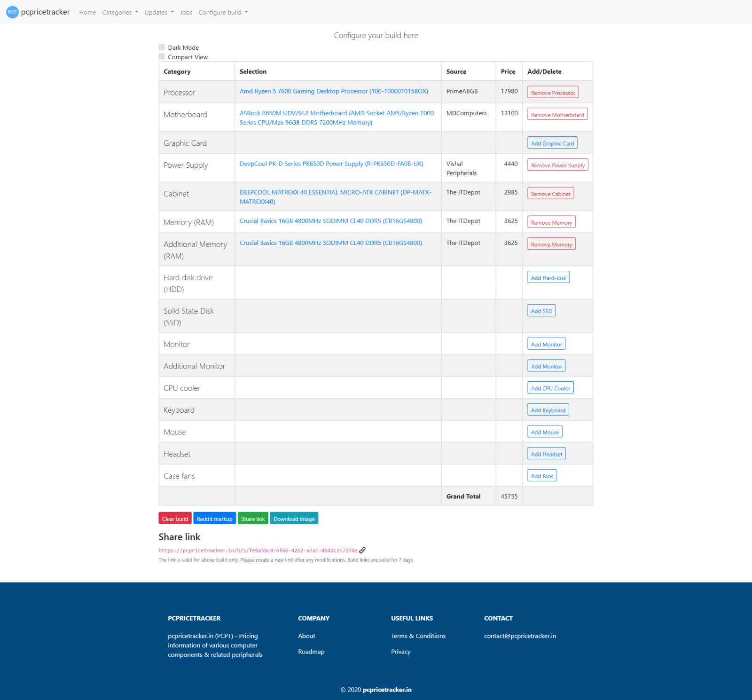This screenshot has height=700, width=752.
Task: Add Fans for Case fans
Action: point(542,476)
